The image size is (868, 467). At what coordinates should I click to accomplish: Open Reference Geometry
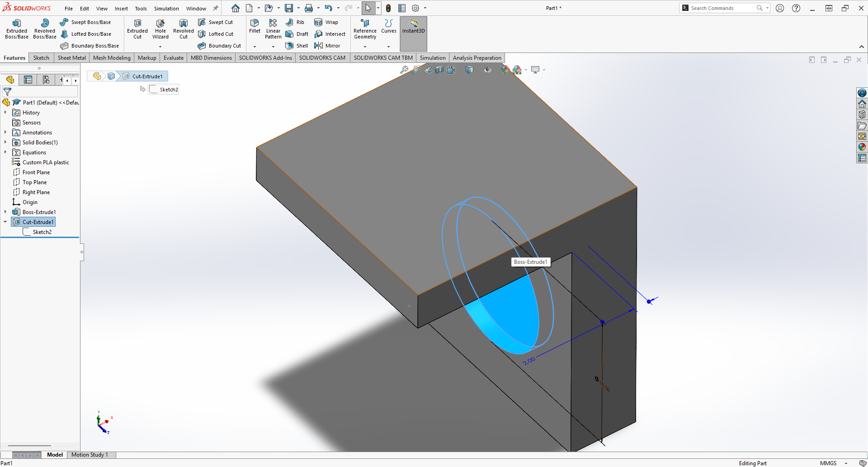tap(365, 29)
